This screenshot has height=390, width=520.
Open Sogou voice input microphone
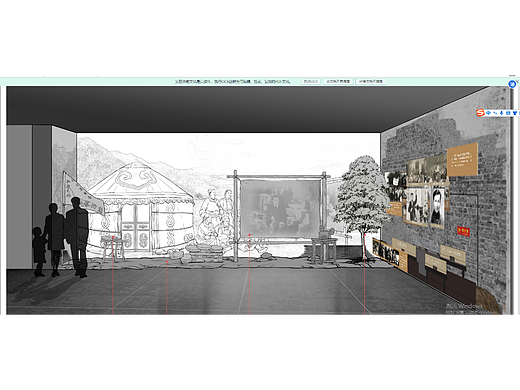[x=501, y=113]
